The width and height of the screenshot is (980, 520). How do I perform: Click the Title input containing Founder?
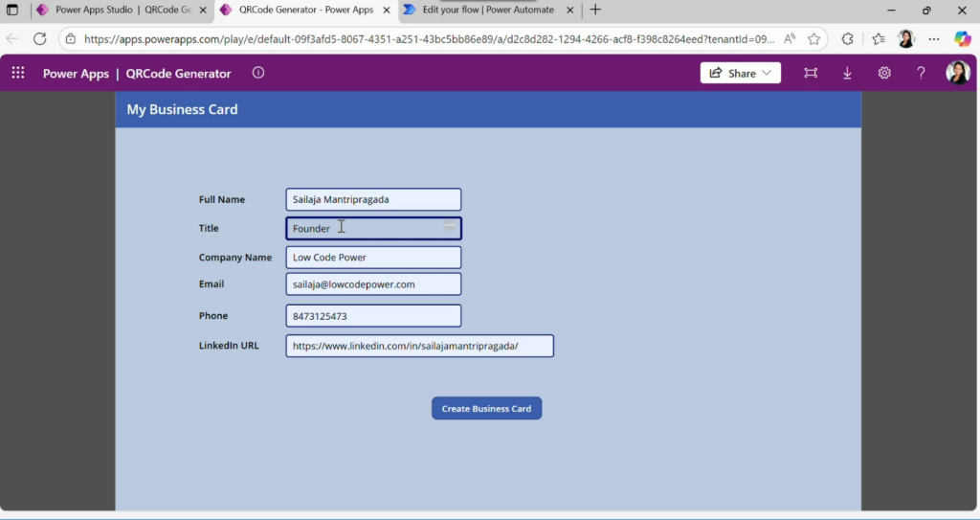point(373,229)
